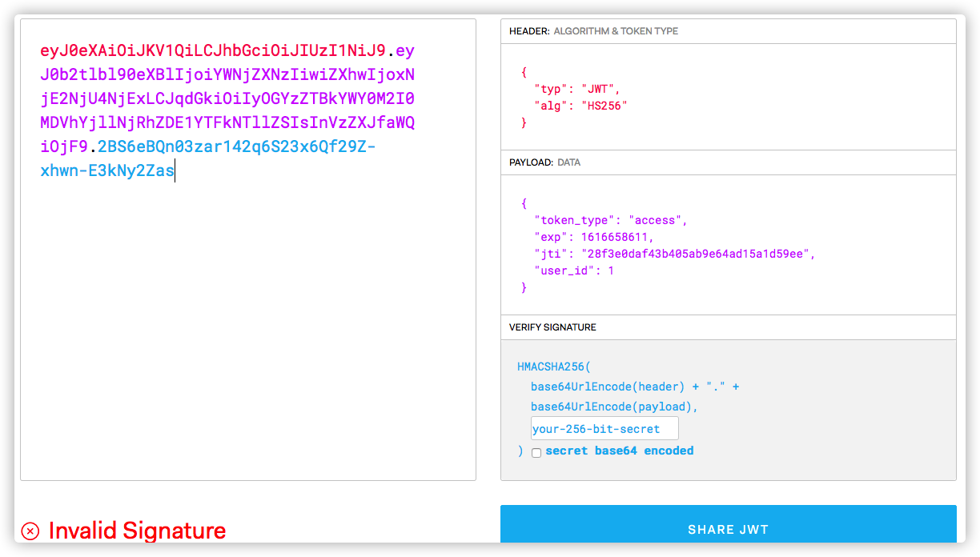This screenshot has height=557, width=980.
Task: Click the blue signature segment of encoded token
Action: pos(232,147)
